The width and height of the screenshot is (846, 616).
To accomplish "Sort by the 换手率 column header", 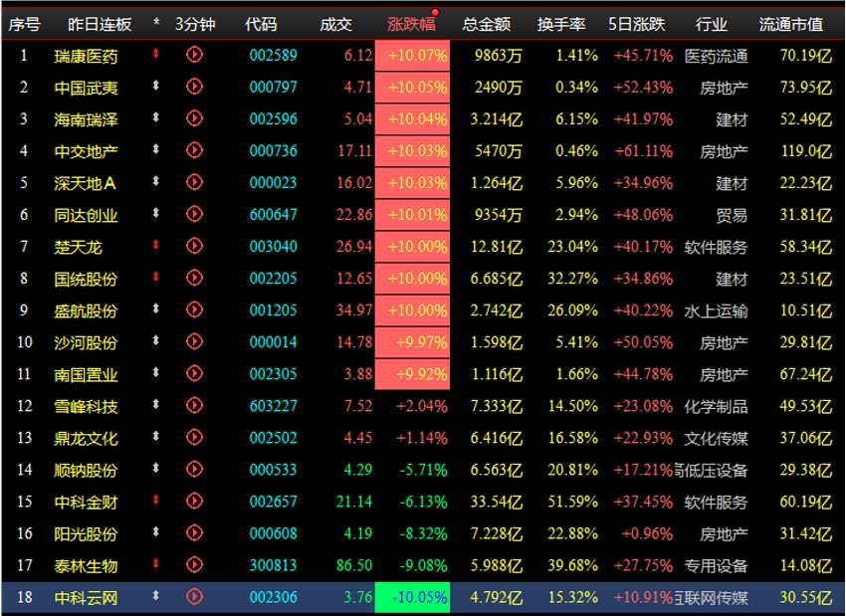I will 561,24.
